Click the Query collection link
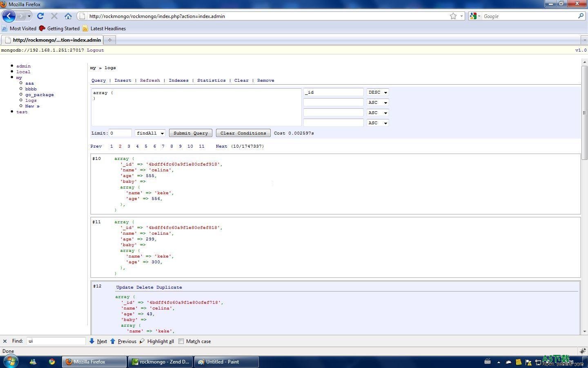The width and height of the screenshot is (588, 368). coord(98,81)
